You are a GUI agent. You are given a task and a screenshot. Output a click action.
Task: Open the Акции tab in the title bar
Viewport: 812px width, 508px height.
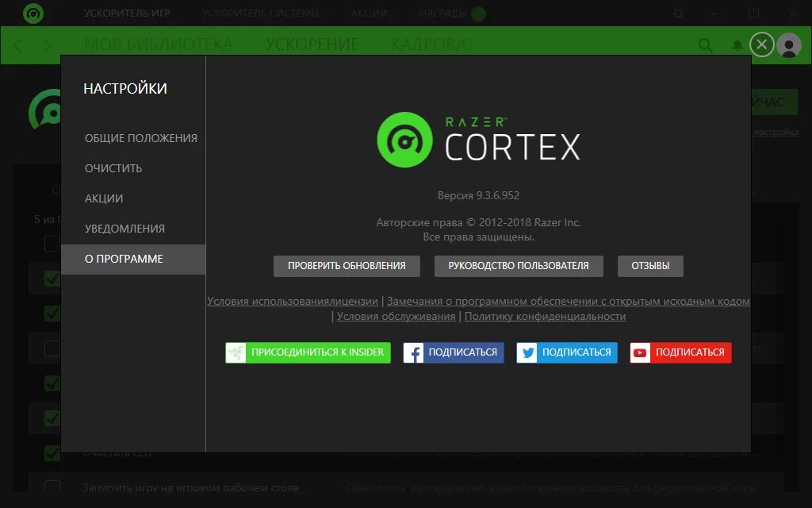[370, 13]
